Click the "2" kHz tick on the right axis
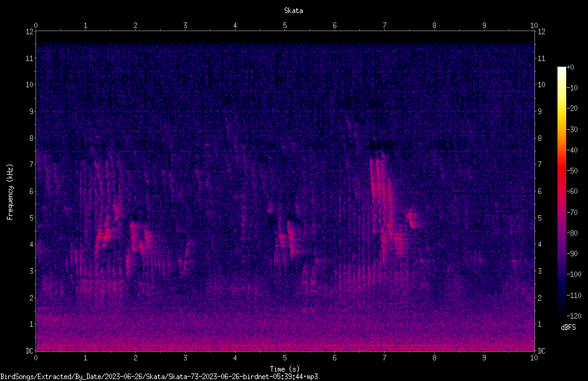The width and height of the screenshot is (588, 381). coord(540,297)
